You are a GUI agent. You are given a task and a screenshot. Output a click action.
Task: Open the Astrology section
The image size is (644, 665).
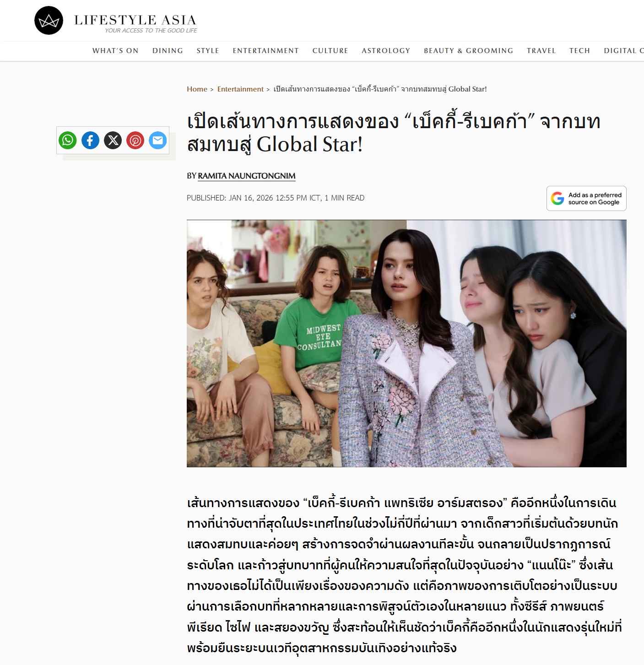click(386, 51)
